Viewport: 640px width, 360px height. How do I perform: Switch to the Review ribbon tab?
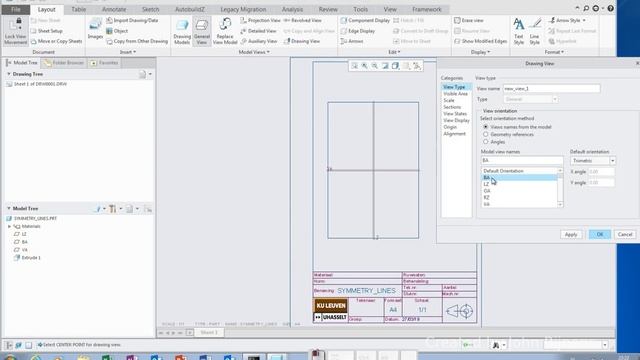(x=328, y=9)
